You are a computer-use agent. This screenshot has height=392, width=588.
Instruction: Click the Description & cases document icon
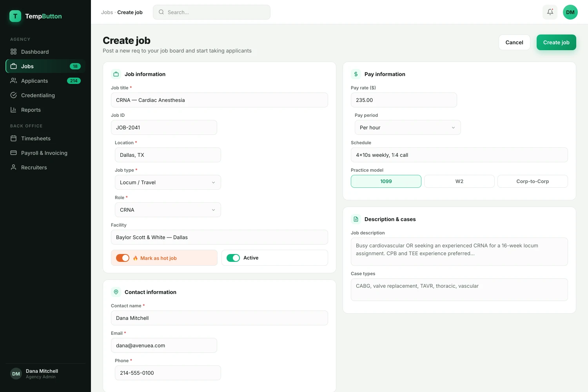tap(356, 219)
